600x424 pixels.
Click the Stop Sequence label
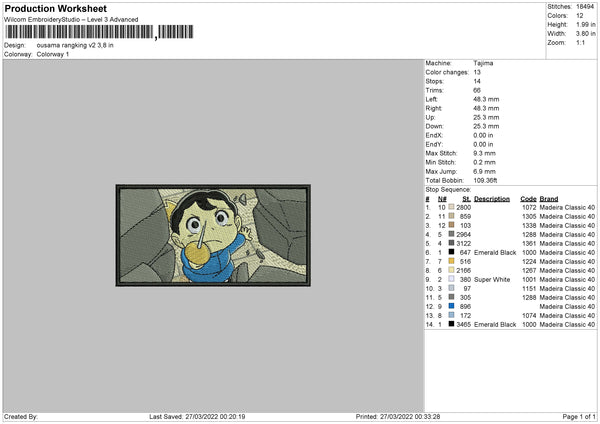tap(448, 189)
